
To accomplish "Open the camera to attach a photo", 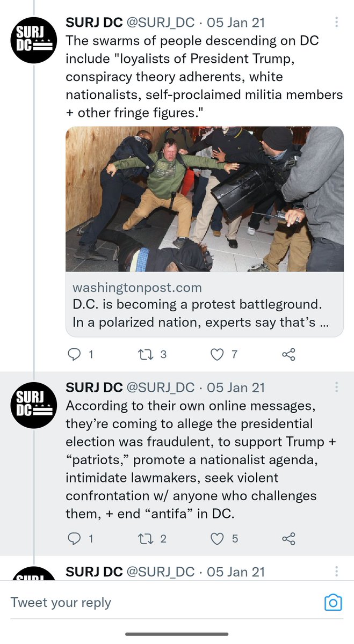I will 333,603.
